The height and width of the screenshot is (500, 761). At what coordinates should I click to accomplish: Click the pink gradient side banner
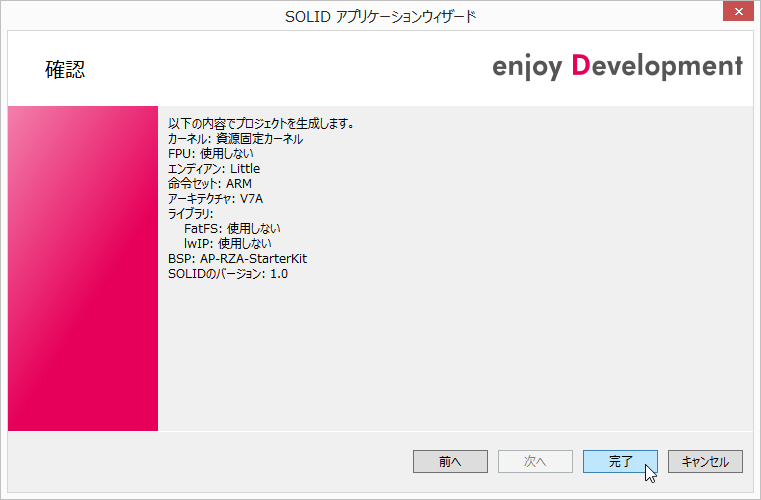83,268
